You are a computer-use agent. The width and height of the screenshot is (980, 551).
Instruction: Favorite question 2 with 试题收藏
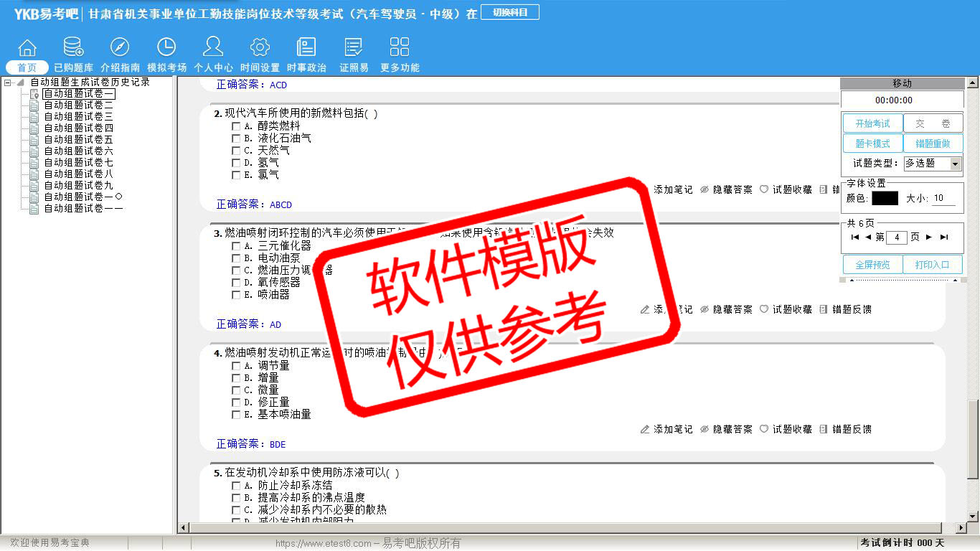point(786,190)
